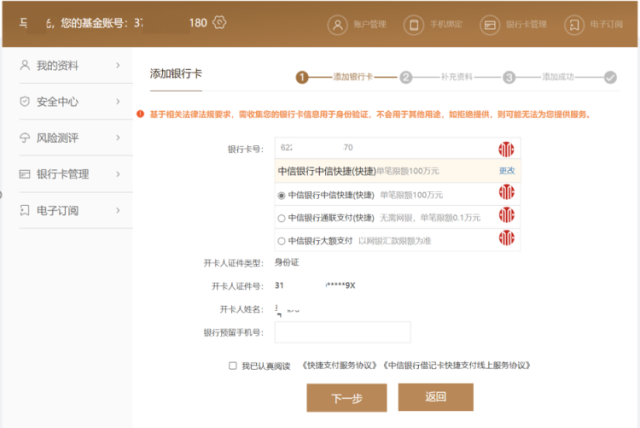Click the 银行预留手机号 input field

[343, 332]
